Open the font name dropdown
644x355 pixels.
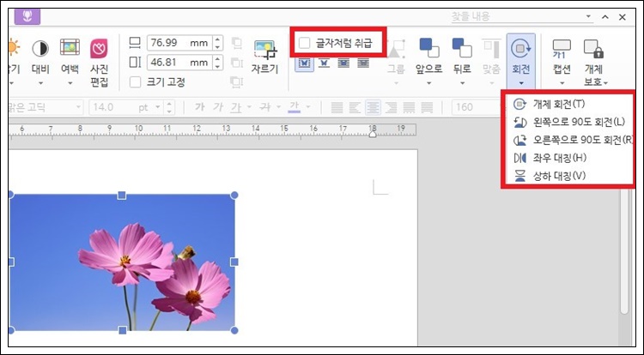coord(78,107)
